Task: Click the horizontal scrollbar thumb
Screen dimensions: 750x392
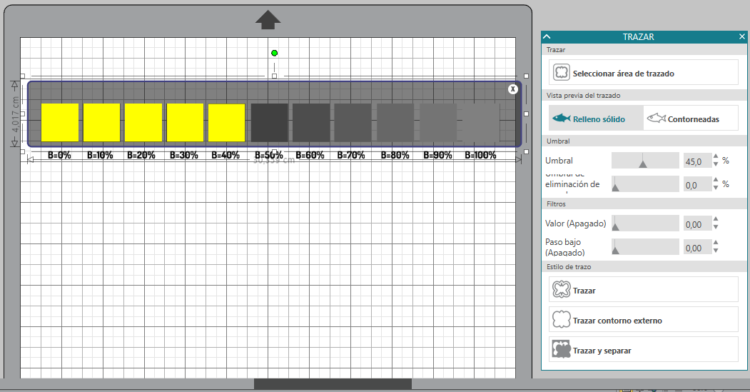Action: tap(332, 384)
